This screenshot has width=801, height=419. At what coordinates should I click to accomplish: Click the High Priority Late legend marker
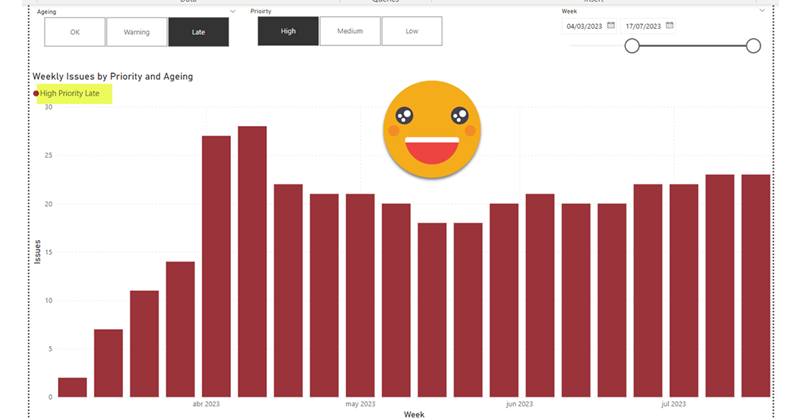click(x=37, y=94)
